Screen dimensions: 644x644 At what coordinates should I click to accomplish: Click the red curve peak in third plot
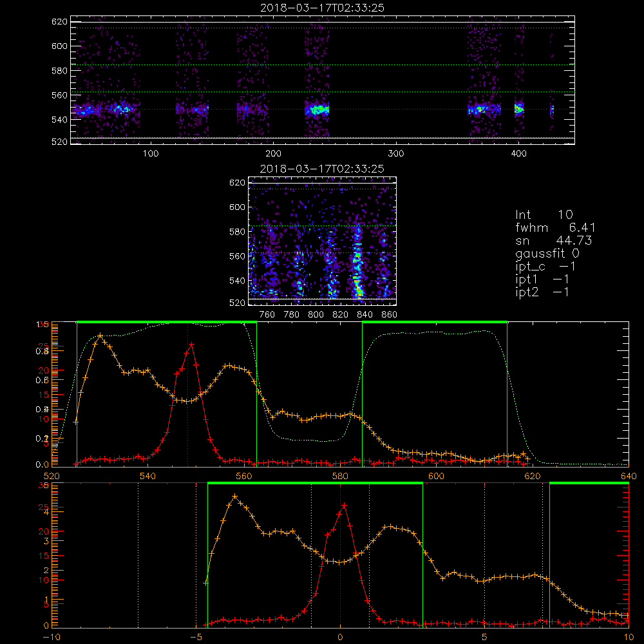(x=191, y=344)
